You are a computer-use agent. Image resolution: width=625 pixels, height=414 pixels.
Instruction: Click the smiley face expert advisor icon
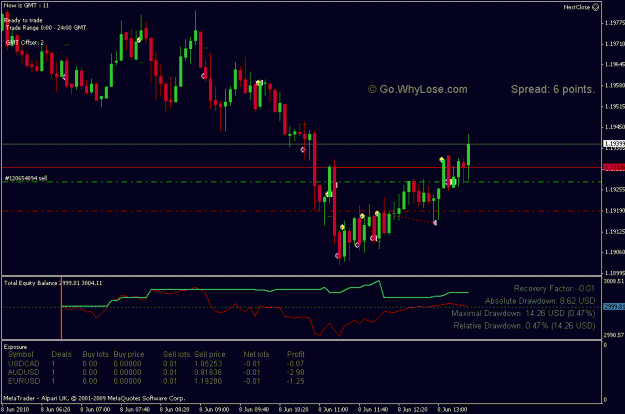click(596, 7)
